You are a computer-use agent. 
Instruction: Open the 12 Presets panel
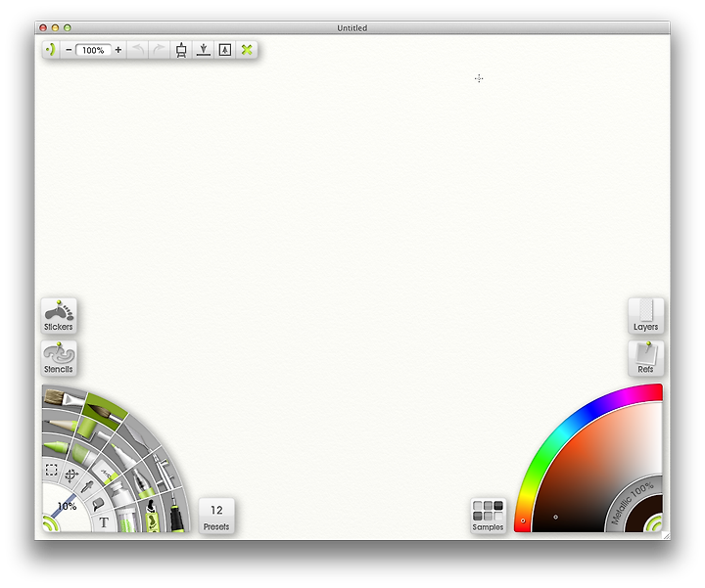point(216,516)
